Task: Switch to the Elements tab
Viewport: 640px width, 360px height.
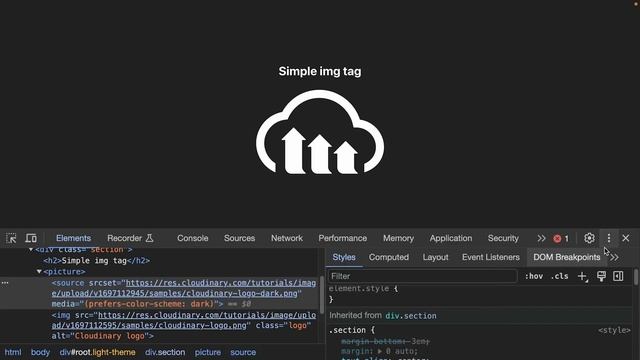Action: [x=73, y=238]
